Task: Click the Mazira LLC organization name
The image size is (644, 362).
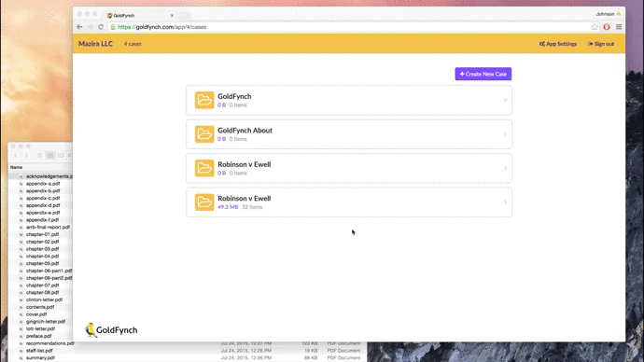Action: click(95, 44)
